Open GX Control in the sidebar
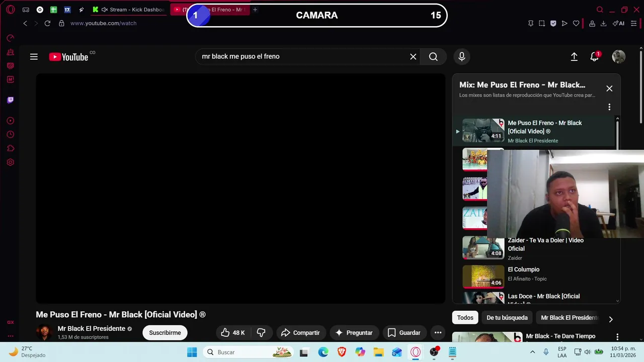Viewport: 644px width, 362px height. coord(11,38)
